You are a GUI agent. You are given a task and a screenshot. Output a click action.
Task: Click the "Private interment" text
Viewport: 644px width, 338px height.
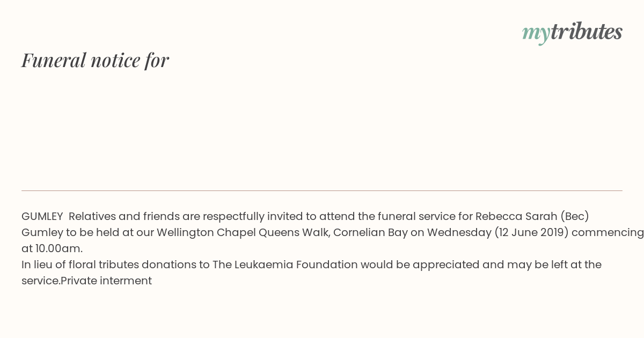(106, 281)
